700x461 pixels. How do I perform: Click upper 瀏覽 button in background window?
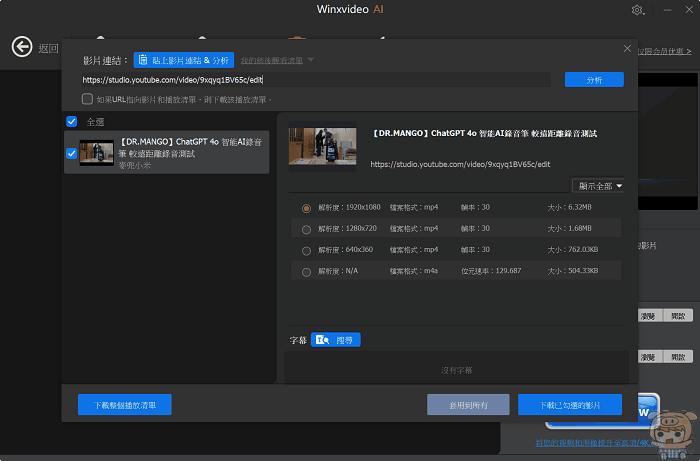[648, 316]
